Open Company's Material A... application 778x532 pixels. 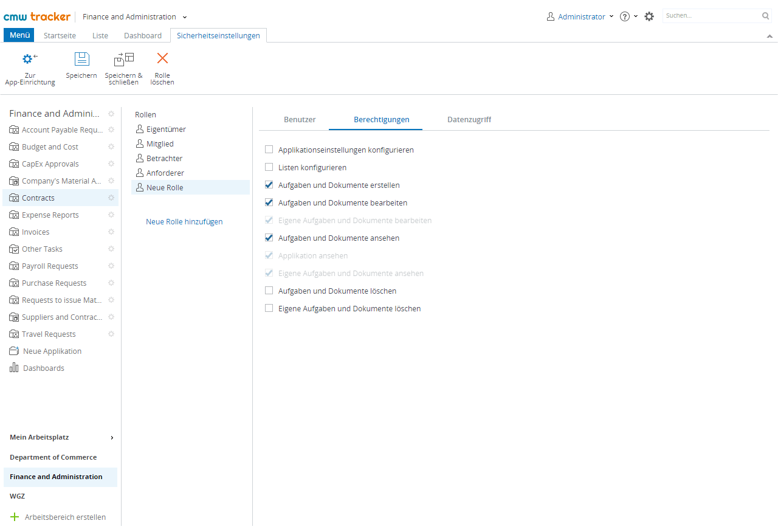point(62,181)
